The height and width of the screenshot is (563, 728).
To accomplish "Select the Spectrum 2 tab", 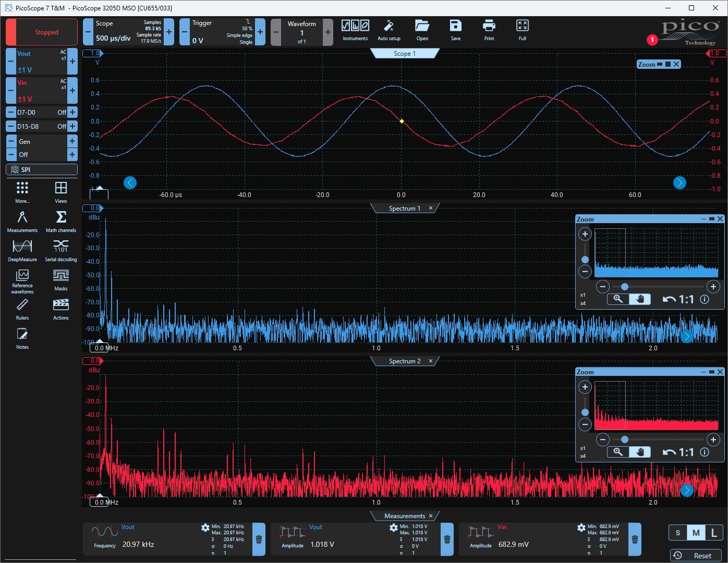I will pyautogui.click(x=404, y=361).
